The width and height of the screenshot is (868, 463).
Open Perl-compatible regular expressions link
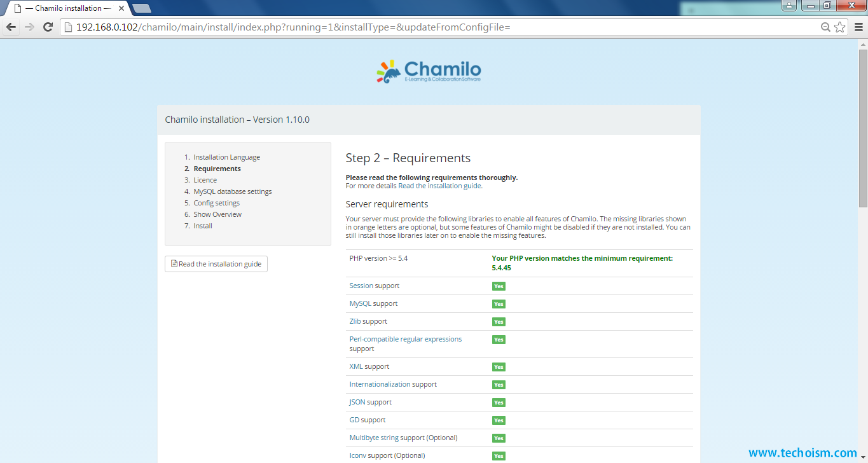click(406, 339)
